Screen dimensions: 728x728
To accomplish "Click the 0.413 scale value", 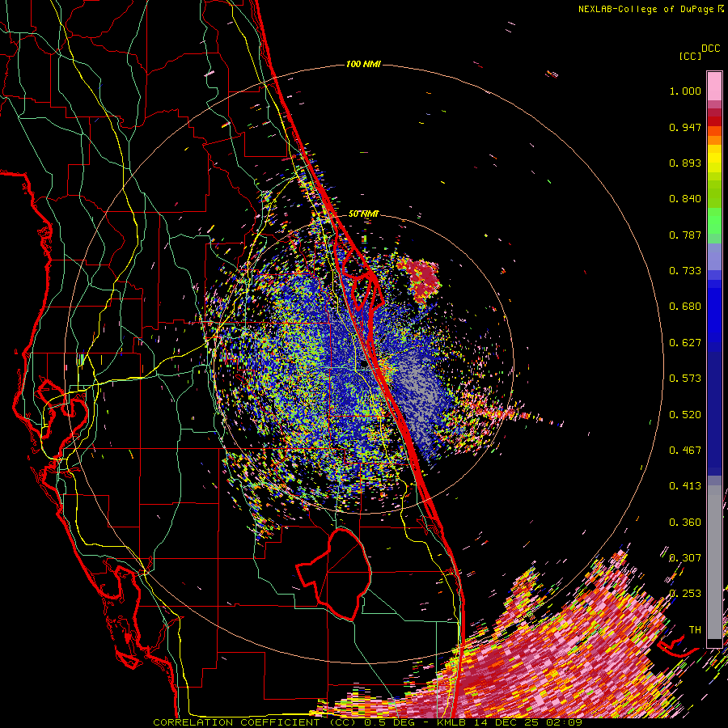I will pos(685,486).
